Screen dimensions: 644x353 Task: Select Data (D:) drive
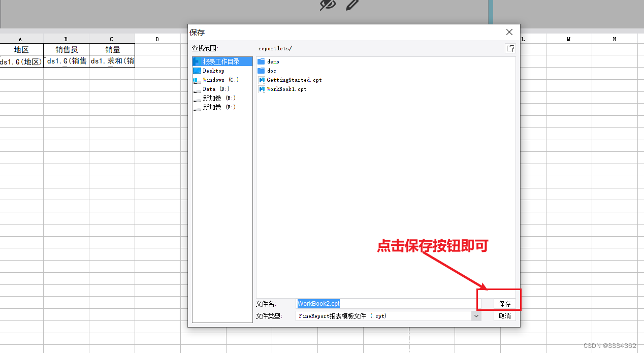click(222, 89)
